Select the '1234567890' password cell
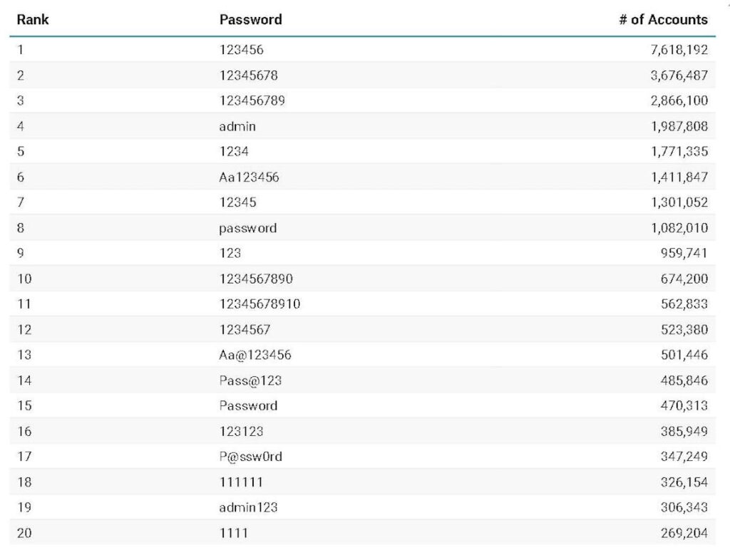This screenshot has width=730, height=560. (x=256, y=279)
